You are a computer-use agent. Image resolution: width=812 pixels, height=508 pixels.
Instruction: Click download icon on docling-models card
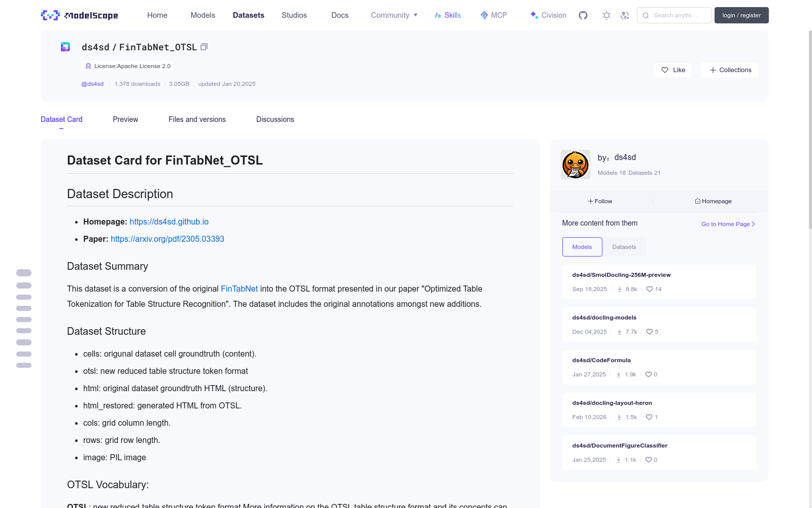tap(620, 332)
